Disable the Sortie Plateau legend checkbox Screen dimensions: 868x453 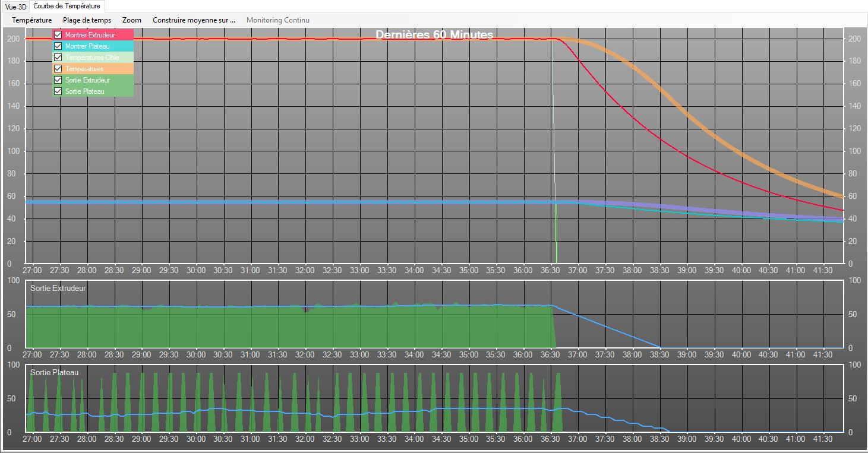[x=58, y=91]
